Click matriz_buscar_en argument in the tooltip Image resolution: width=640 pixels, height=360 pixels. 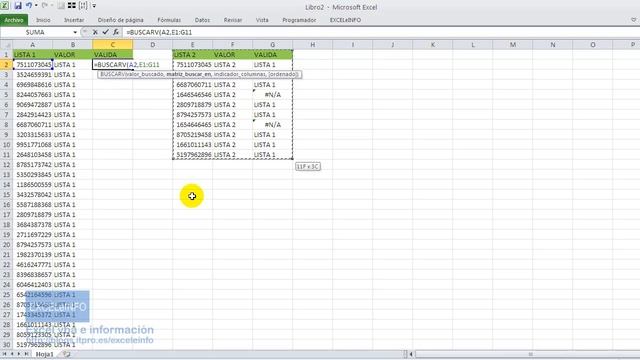[189, 74]
